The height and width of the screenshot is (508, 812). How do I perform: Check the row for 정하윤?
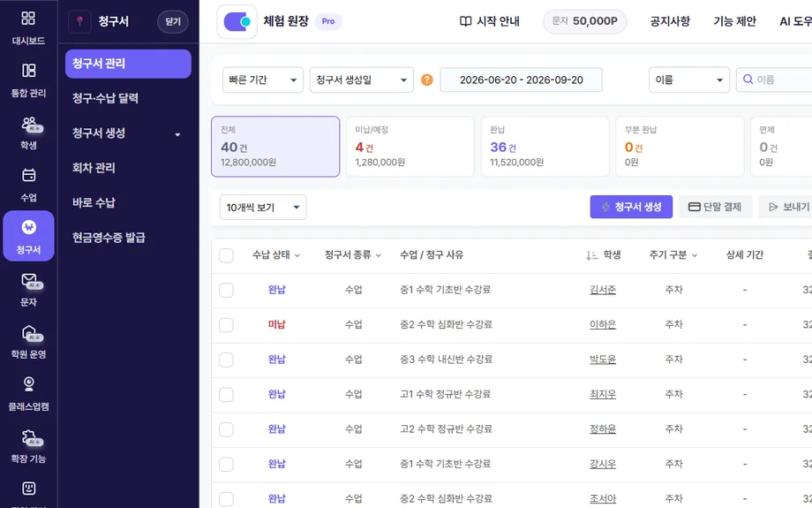tap(226, 429)
